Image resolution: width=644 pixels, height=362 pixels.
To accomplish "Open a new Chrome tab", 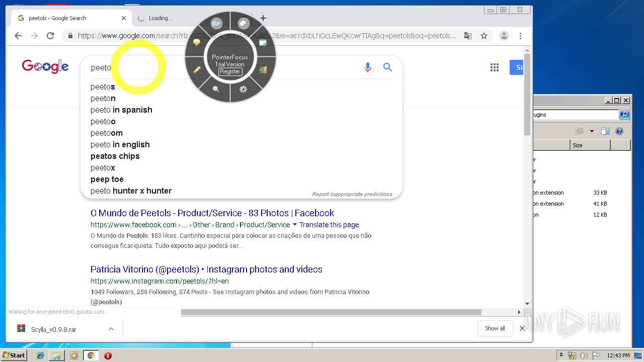I will click(x=263, y=18).
